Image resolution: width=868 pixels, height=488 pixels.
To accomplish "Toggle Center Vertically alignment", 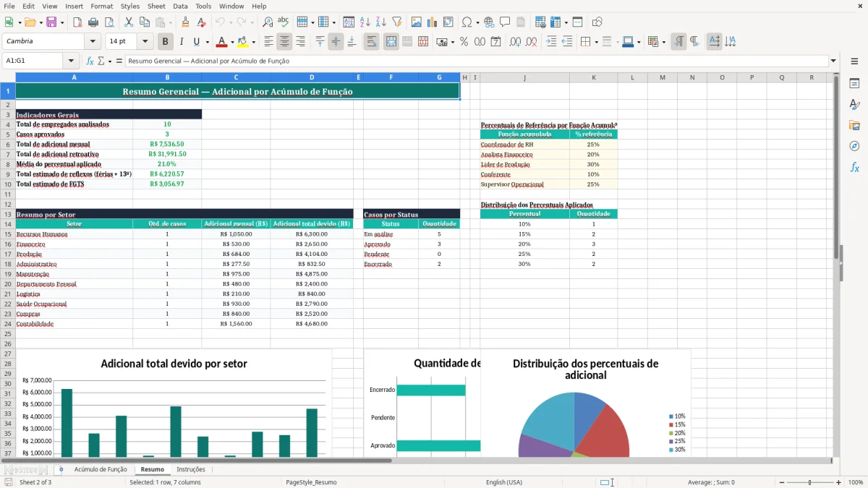I will tap(336, 42).
